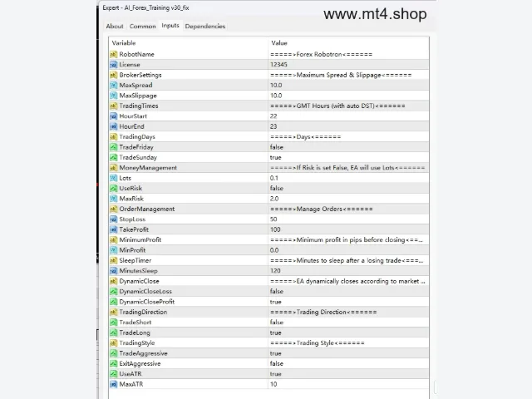
Task: Select the HourStart value 22
Action: coord(273,116)
